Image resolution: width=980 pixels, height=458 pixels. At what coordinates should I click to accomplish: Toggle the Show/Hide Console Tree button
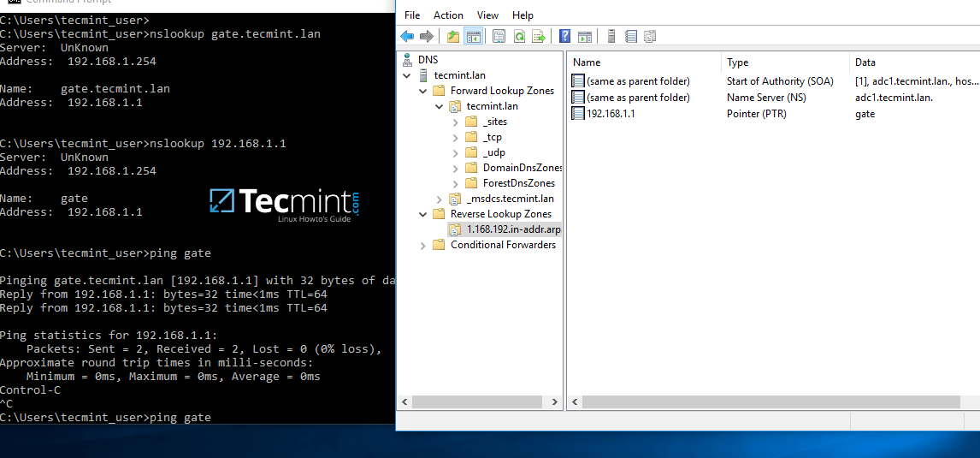(473, 36)
